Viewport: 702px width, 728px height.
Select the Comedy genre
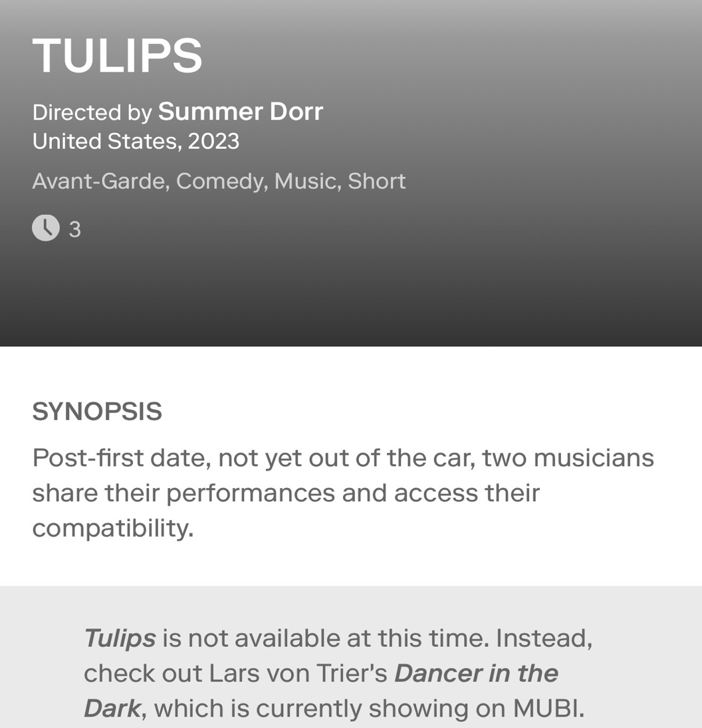(219, 181)
